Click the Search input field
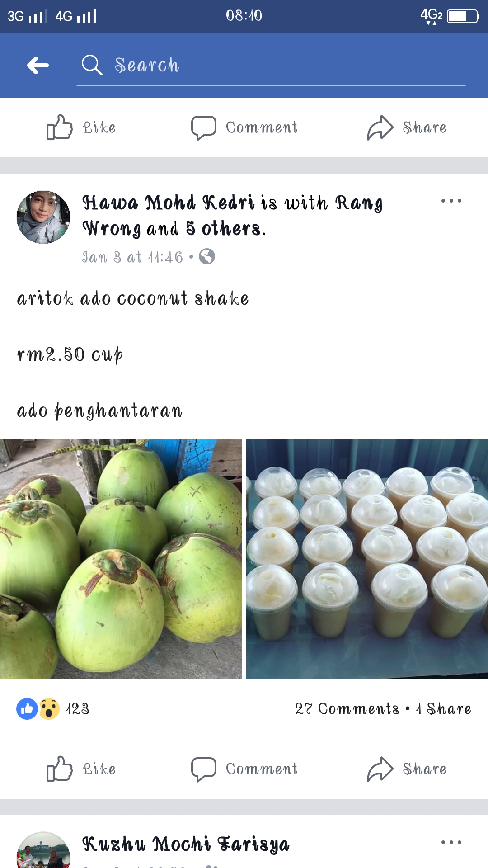Screen dimensions: 488x868 click(271, 66)
